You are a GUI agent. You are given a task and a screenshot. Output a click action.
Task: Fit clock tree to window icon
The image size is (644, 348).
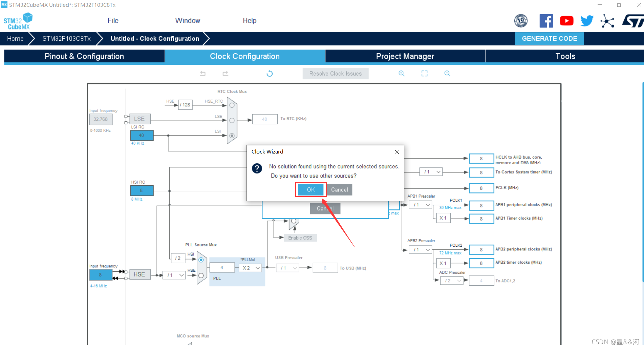pyautogui.click(x=424, y=74)
